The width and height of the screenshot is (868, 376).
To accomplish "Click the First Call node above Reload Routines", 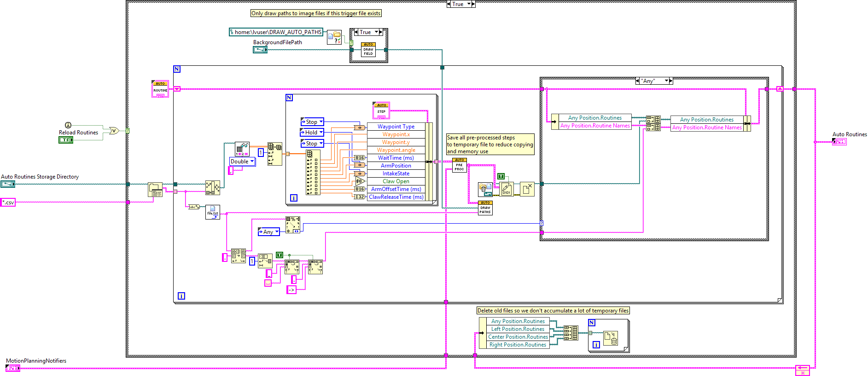I will [x=68, y=125].
